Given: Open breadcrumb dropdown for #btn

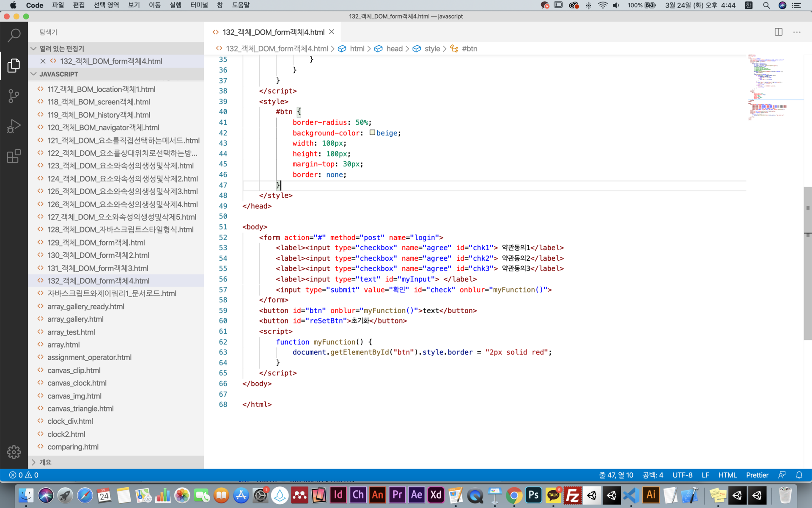Looking at the screenshot, I should point(469,49).
